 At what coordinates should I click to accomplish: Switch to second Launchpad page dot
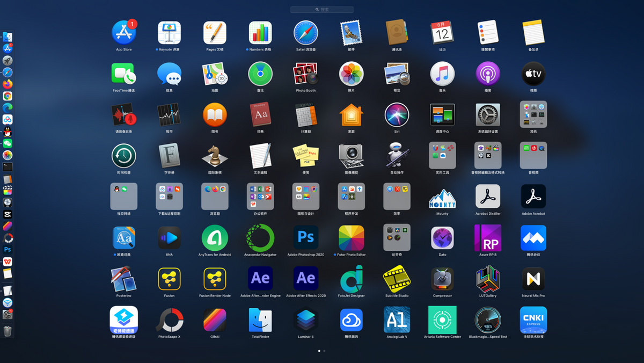[324, 351]
